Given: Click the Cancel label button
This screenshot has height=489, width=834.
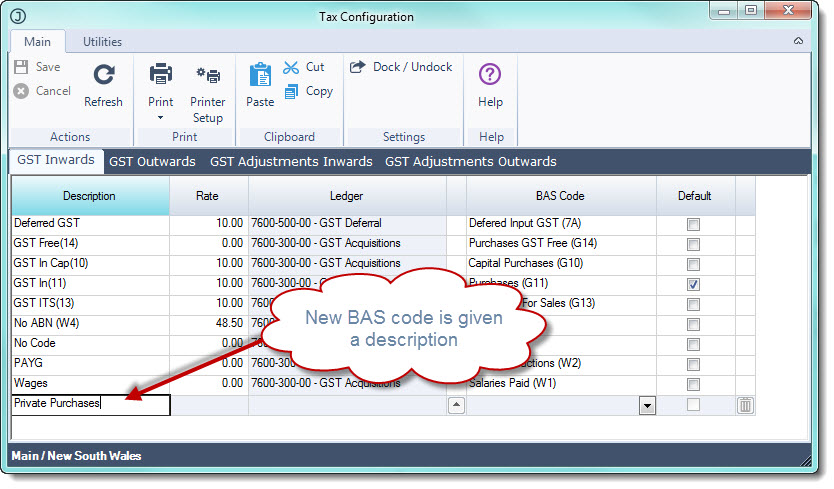Looking at the screenshot, I should [53, 91].
